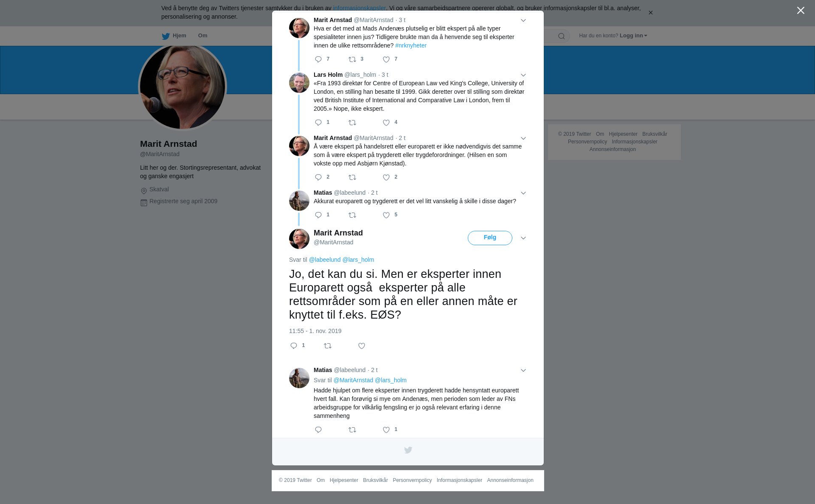Expand the chevron menu beside the Følg button
The width and height of the screenshot is (815, 504).
[523, 238]
